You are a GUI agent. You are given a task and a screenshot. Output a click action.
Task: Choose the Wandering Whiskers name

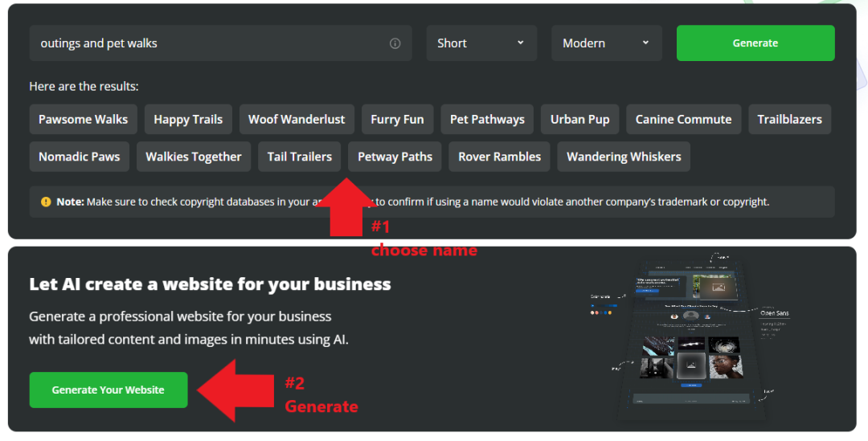(624, 157)
